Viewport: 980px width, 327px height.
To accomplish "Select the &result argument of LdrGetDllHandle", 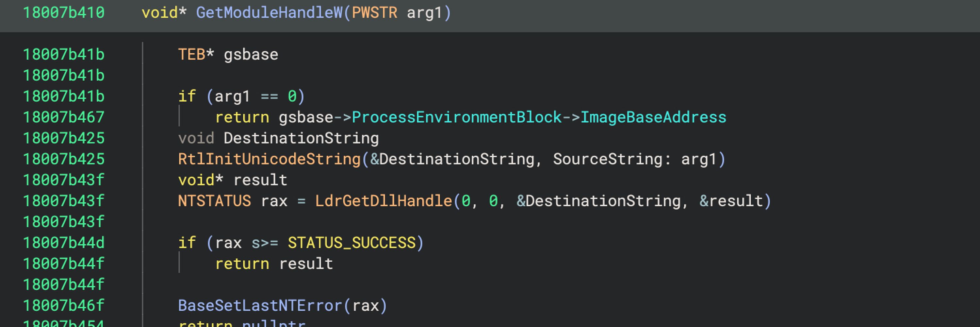I will pos(731,201).
